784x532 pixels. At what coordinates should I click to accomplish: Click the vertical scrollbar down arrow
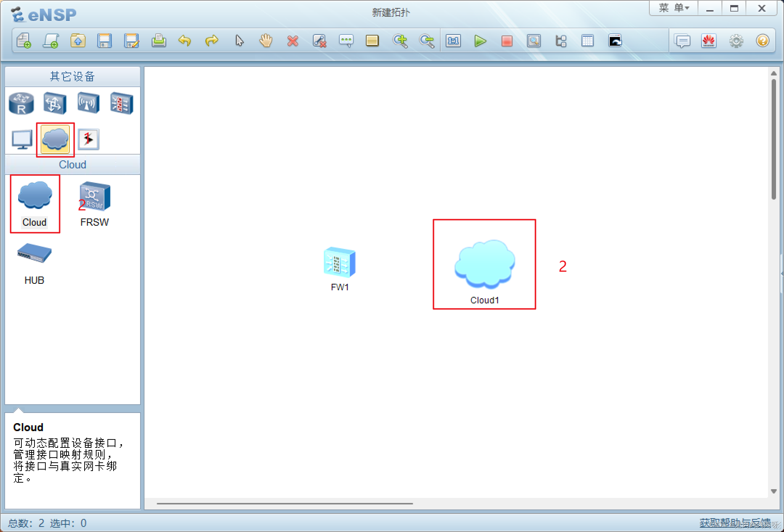(x=773, y=491)
